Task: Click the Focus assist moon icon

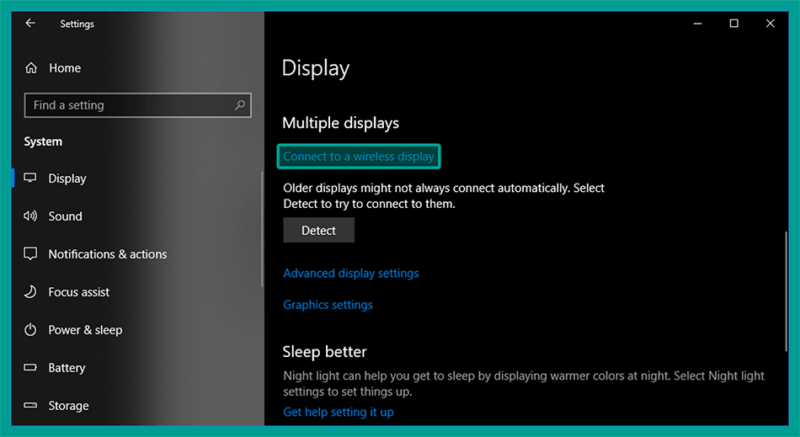Action: click(x=31, y=292)
